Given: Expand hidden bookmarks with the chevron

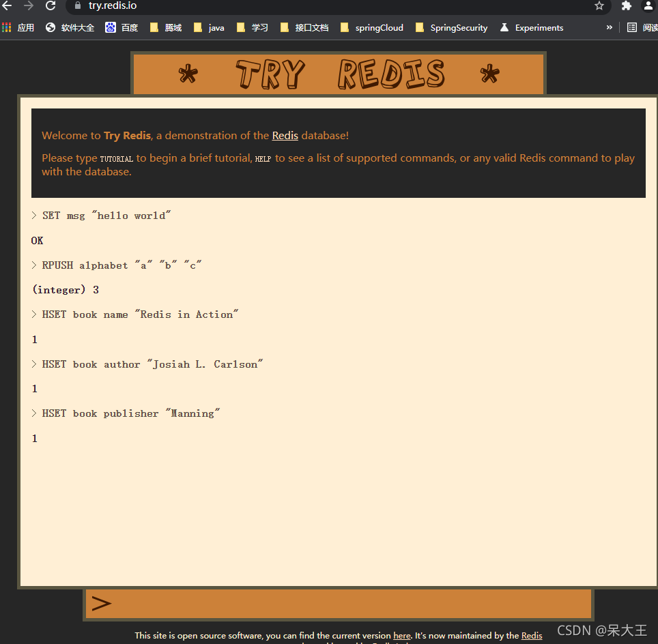Looking at the screenshot, I should tap(609, 27).
